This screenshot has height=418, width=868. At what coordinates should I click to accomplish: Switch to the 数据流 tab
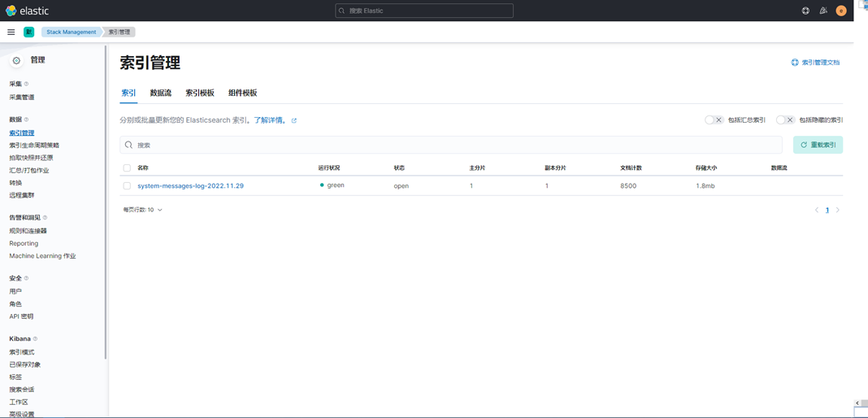click(x=161, y=93)
